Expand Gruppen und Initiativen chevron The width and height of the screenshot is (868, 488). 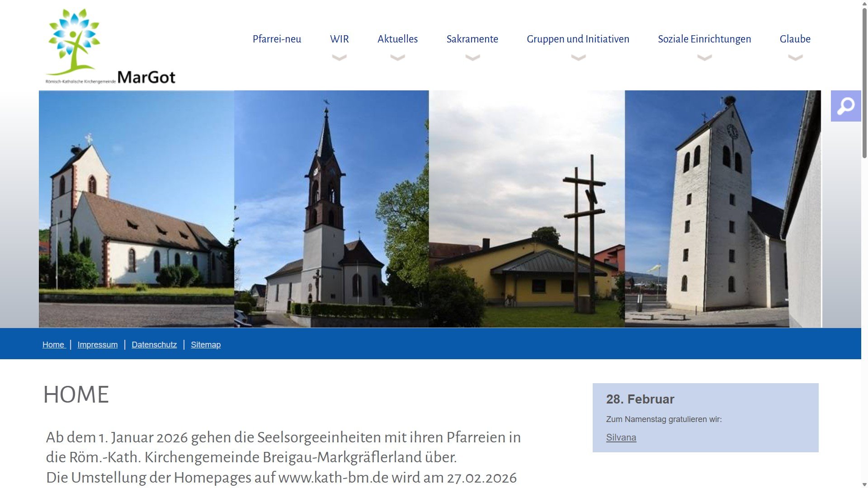[x=578, y=57]
